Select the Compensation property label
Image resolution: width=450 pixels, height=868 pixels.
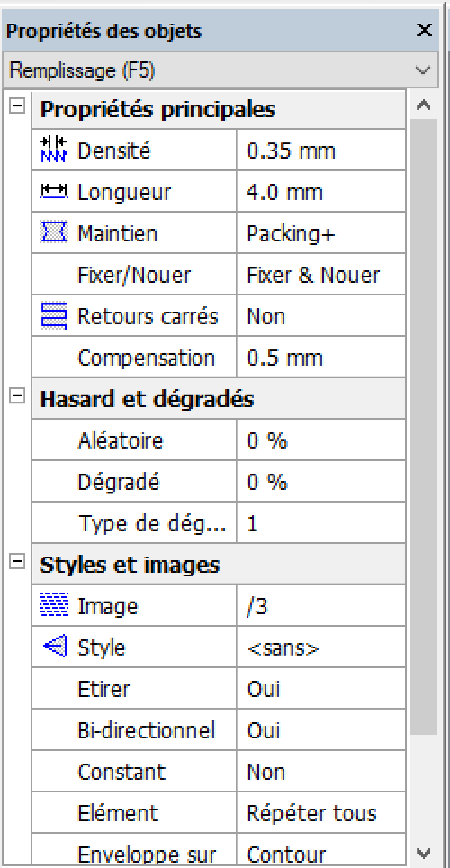click(x=146, y=358)
